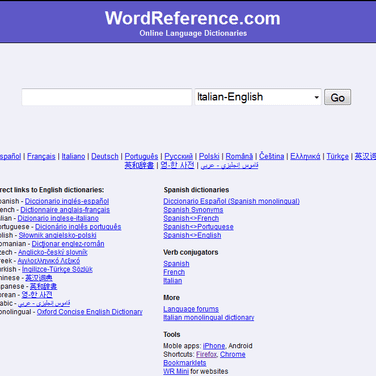Open the Chrome shortcut link
376x376 pixels.
click(233, 354)
